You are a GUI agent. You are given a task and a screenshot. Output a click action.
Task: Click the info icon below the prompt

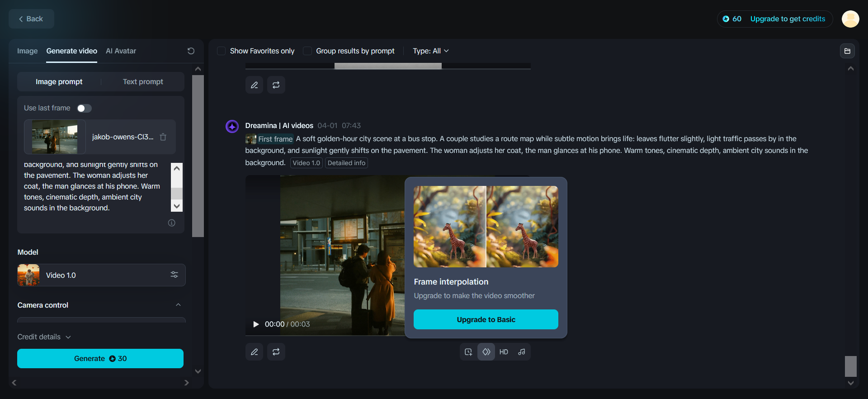(x=172, y=223)
